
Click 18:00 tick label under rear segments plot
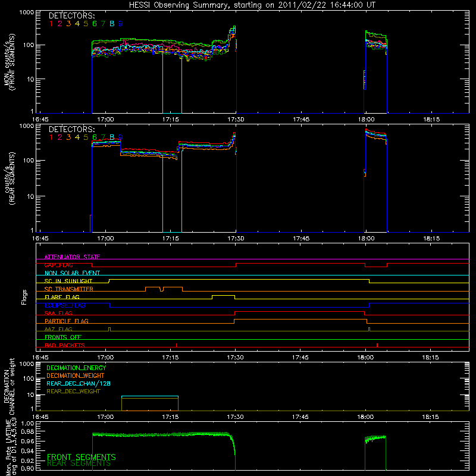366,239
